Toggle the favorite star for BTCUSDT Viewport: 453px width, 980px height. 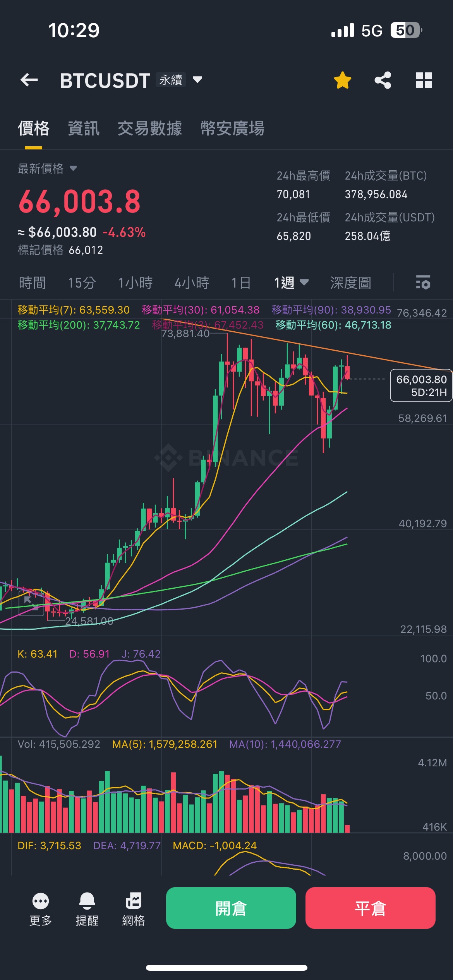click(343, 80)
